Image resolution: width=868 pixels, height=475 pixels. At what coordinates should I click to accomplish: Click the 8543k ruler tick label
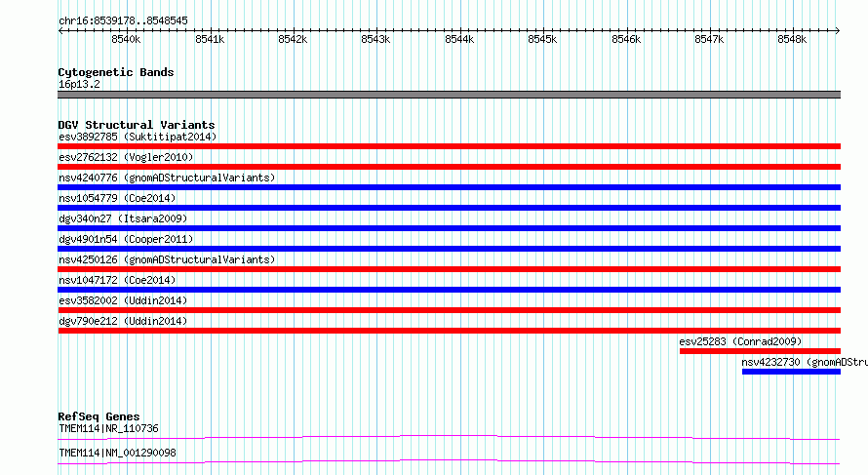(375, 39)
